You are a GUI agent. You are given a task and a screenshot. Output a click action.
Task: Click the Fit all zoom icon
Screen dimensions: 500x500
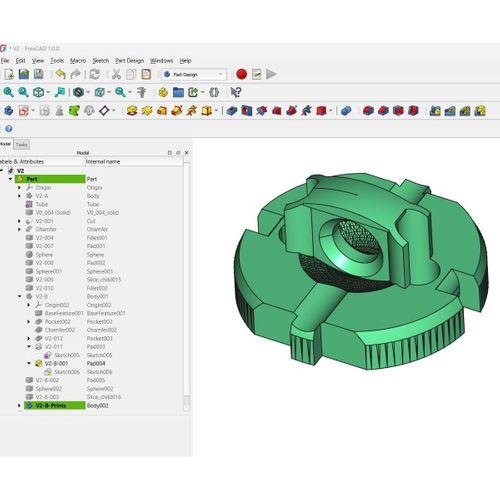[x=8, y=92]
